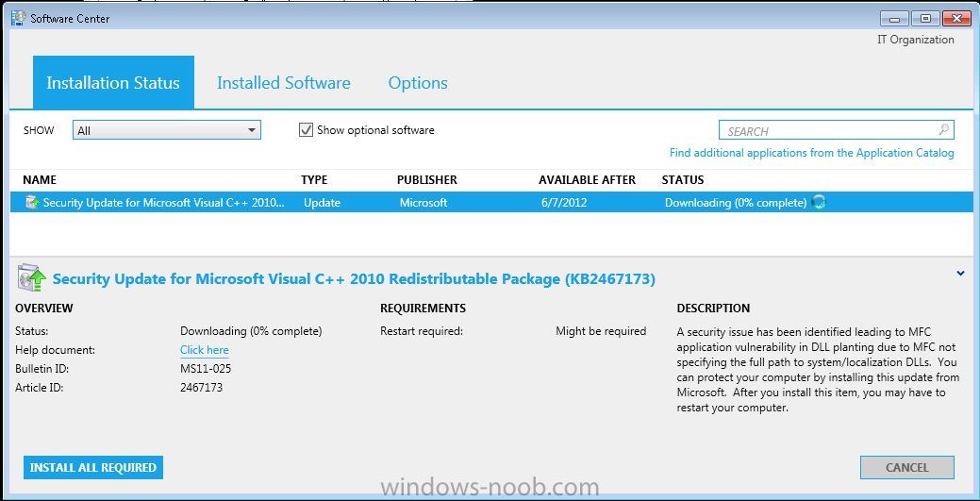Viewport: 980px width, 501px height.
Task: Select the Security Update for Microsoft Visual C++ 2010 row
Action: point(491,203)
